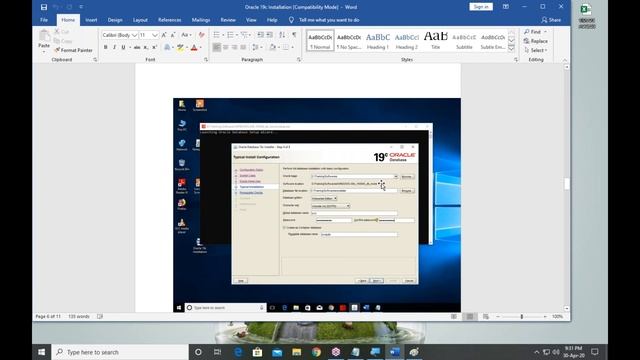
Task: Apply the Subtitle style
Action: [464, 40]
